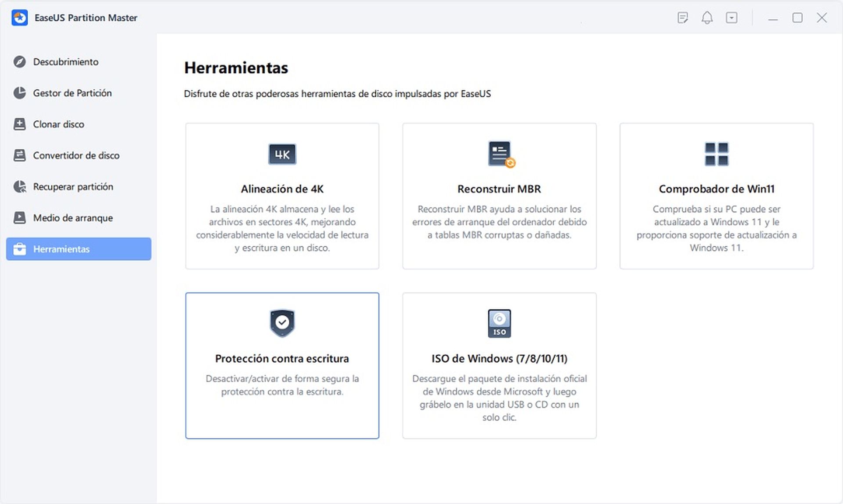Screen dimensions: 843x504
Task: Open the Protección contra escritura tool
Action: (x=282, y=365)
